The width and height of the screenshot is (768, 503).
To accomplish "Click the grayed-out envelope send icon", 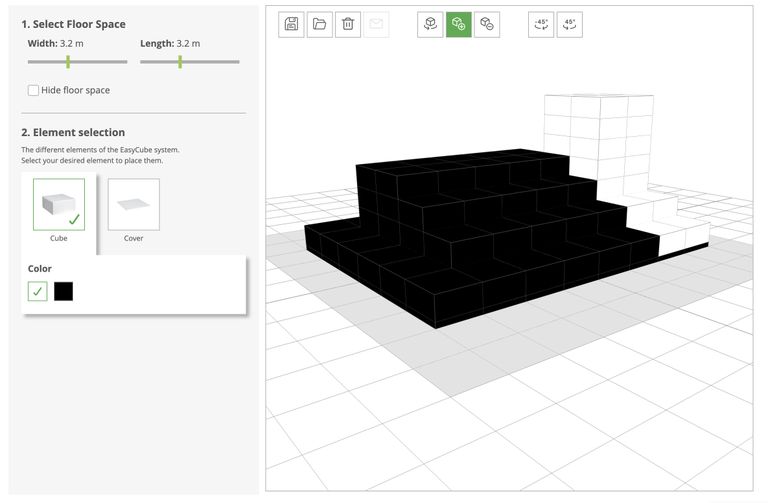I will [x=376, y=24].
